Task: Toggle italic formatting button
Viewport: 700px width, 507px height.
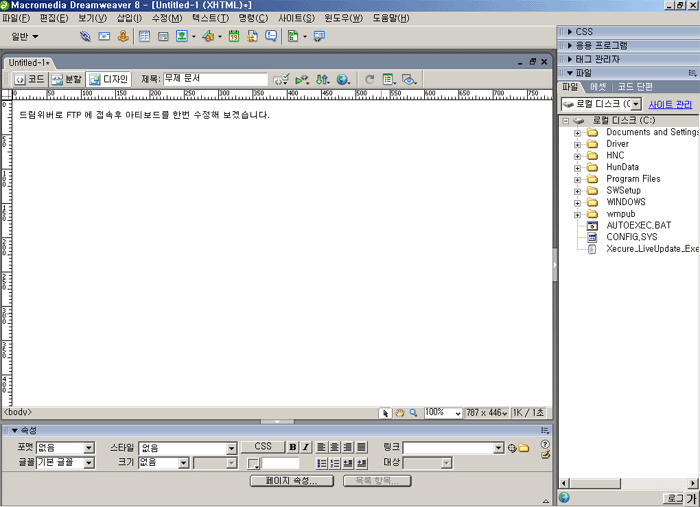Action: [x=306, y=447]
